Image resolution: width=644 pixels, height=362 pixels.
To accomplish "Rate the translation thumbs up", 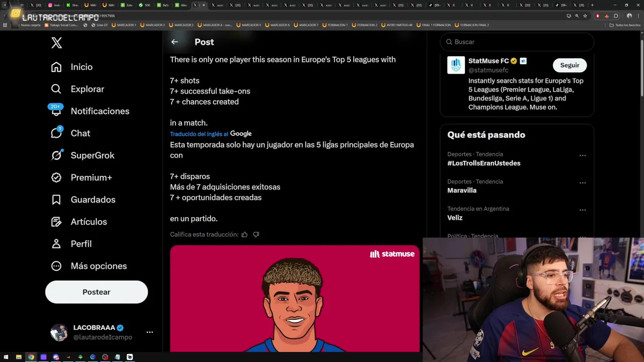I will tap(245, 234).
